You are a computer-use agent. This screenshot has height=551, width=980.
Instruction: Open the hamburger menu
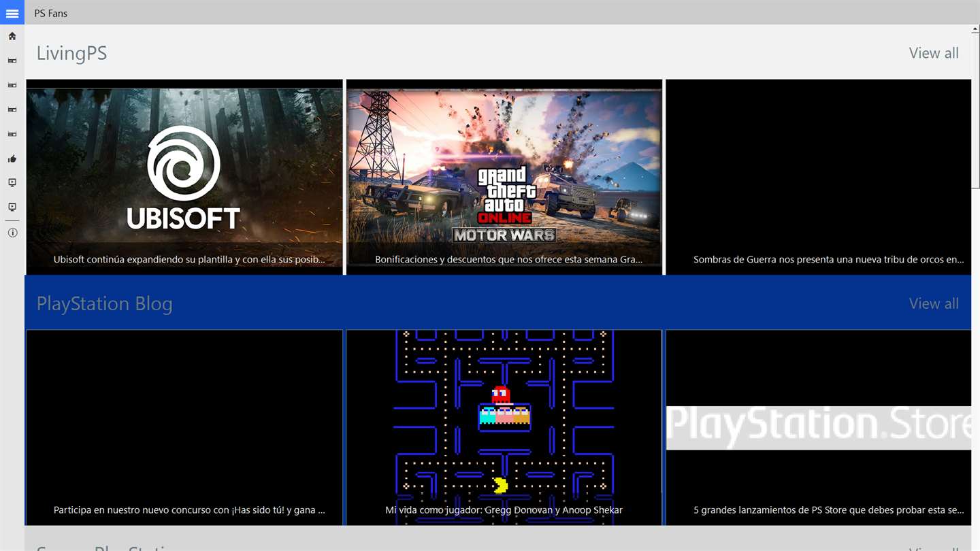(x=12, y=12)
